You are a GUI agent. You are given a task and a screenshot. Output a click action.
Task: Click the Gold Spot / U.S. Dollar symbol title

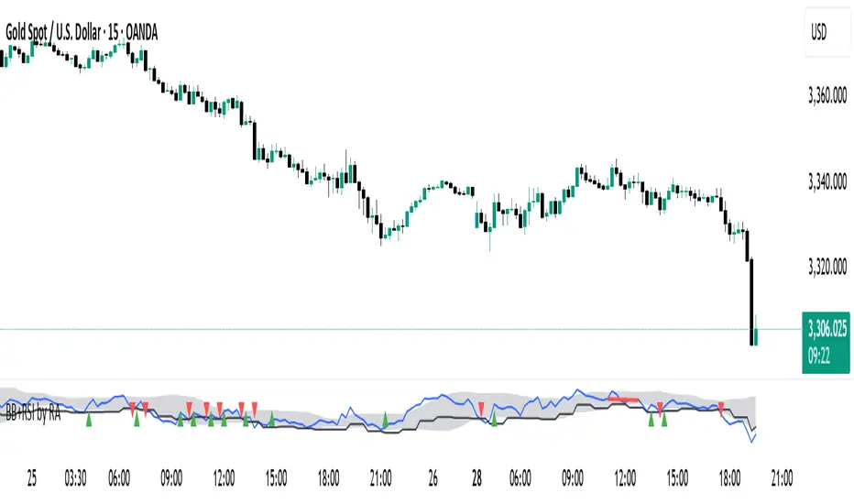tap(82, 33)
